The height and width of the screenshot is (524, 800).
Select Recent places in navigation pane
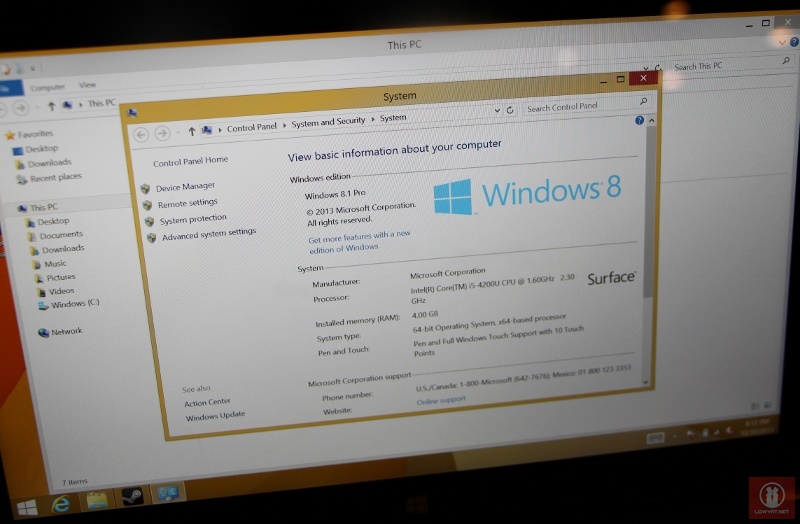pos(56,178)
